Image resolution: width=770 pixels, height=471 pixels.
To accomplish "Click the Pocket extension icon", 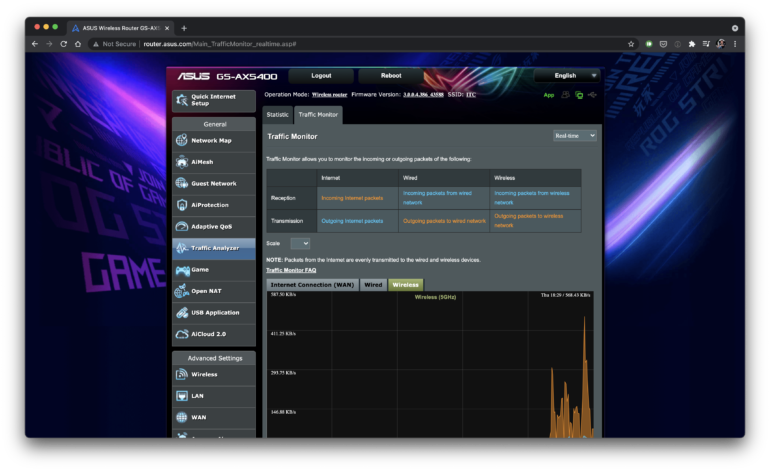I will [x=663, y=44].
